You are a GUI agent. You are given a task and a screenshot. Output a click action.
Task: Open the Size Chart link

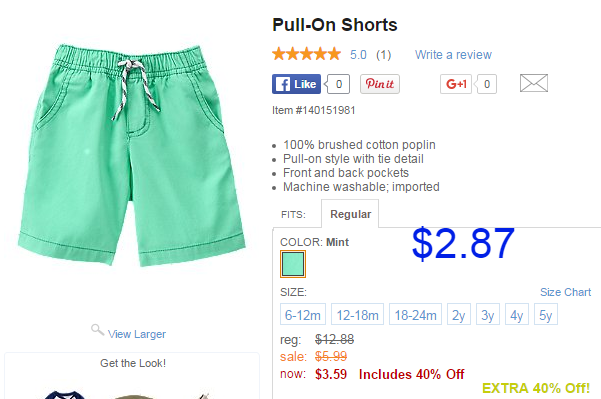tap(565, 292)
